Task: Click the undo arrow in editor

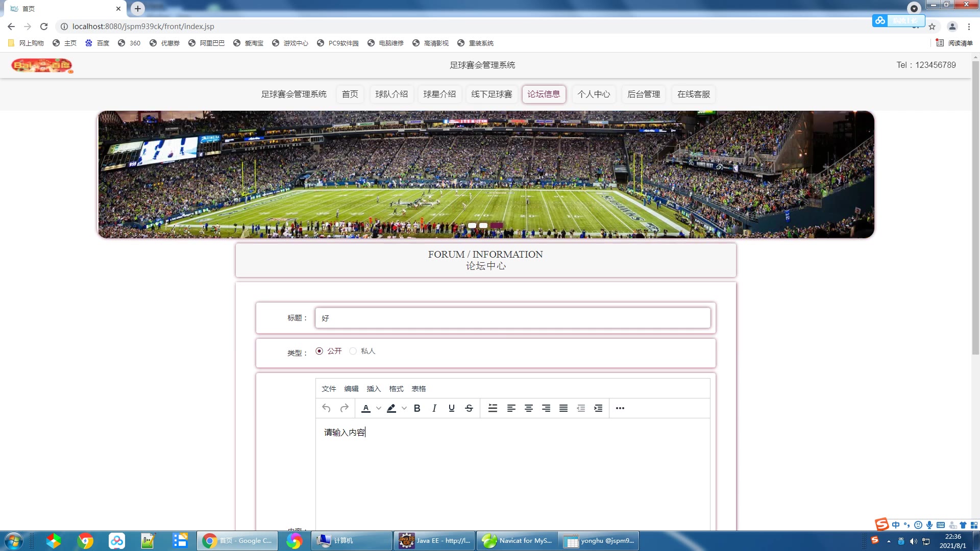Action: [327, 408]
